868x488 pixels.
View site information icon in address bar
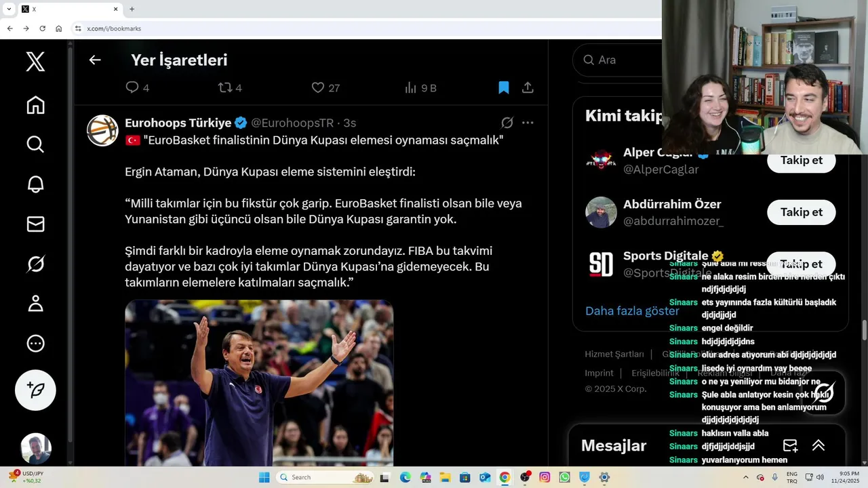[x=78, y=28]
